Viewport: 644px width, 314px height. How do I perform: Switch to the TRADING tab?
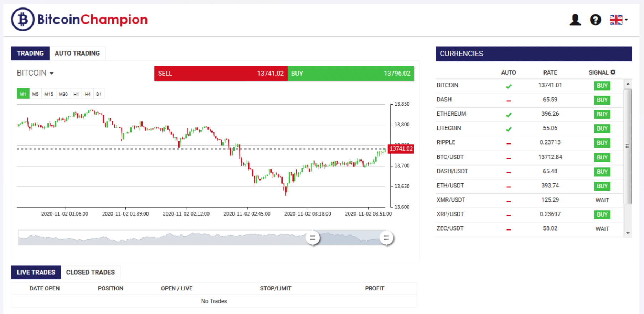coord(30,53)
